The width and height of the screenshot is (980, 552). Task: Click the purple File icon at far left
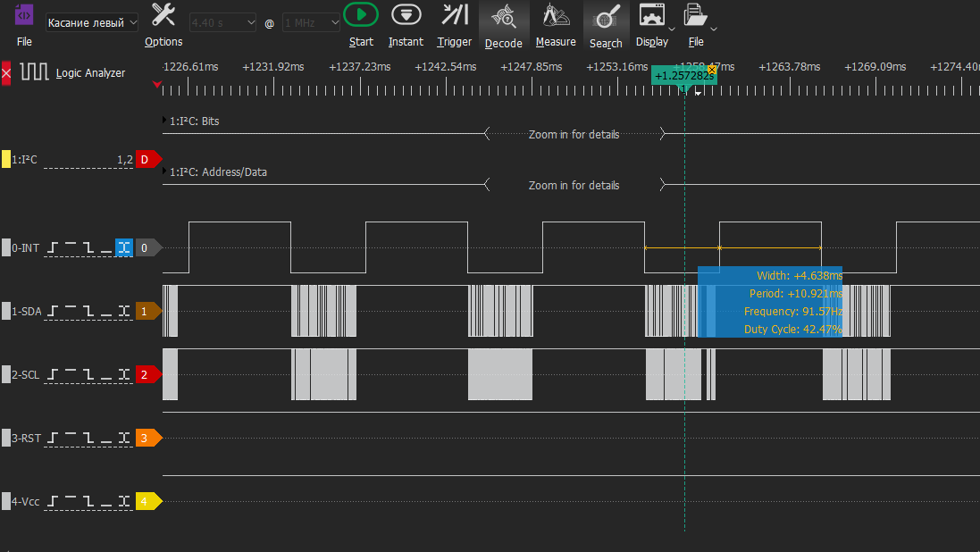(x=25, y=15)
